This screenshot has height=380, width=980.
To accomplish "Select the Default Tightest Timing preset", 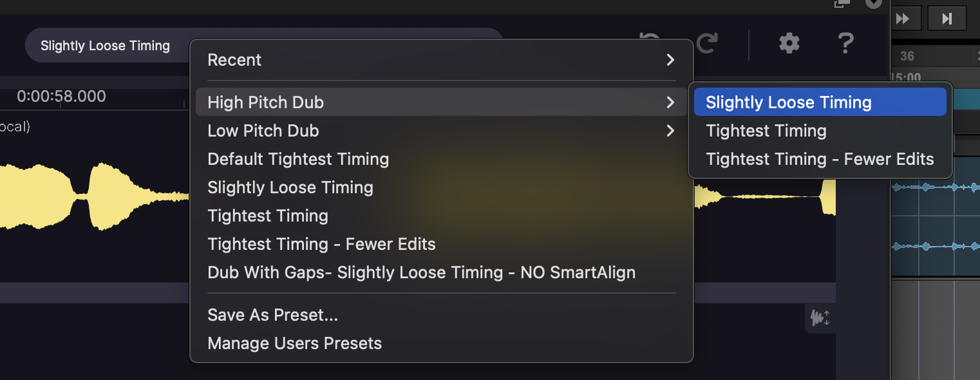I will 298,159.
